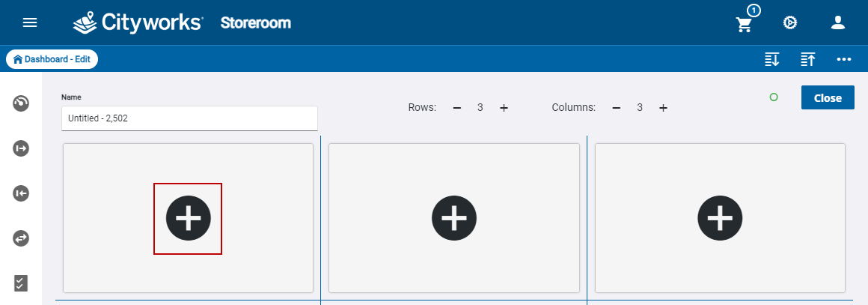
Task: Click the sort descending toolbar icon
Action: click(x=772, y=59)
